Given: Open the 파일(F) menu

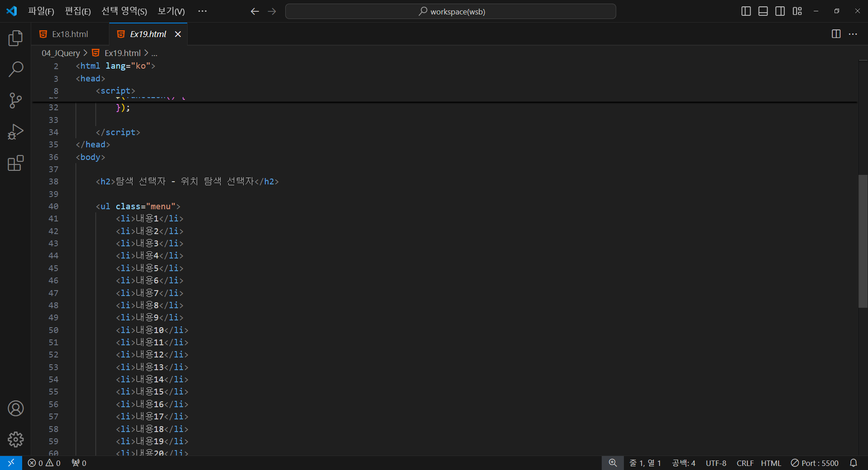Looking at the screenshot, I should click(41, 11).
